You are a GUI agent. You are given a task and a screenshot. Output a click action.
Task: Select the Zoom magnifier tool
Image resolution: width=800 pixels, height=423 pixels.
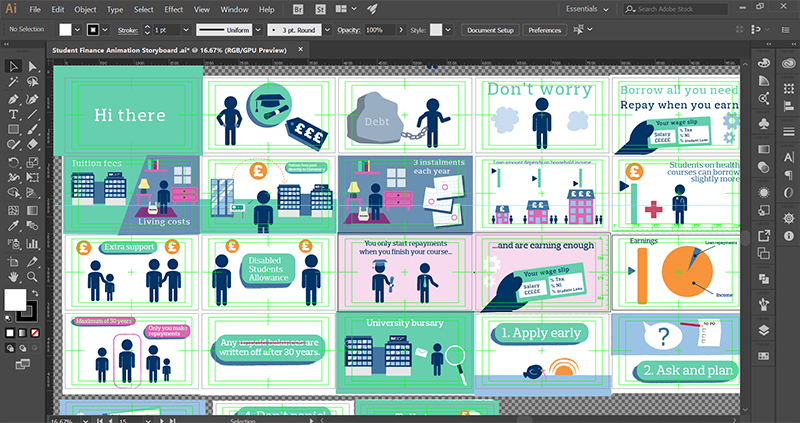[x=32, y=277]
